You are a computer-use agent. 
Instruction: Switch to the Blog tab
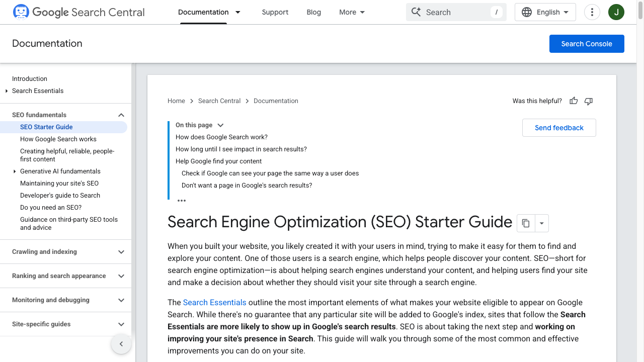coord(314,12)
